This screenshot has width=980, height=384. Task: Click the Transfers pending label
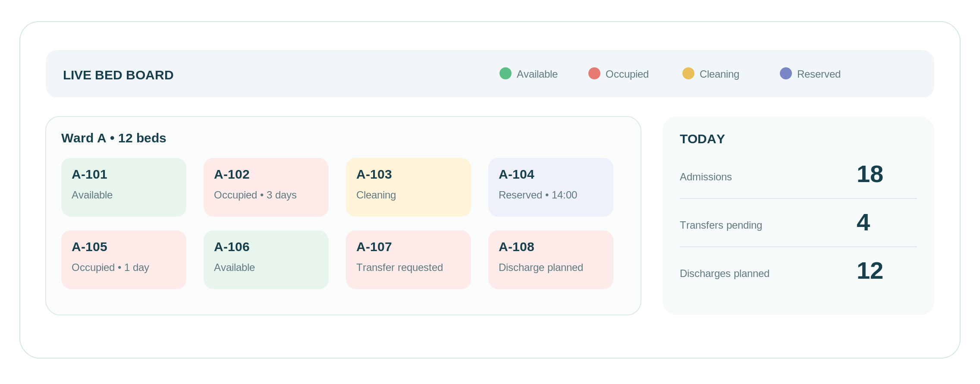721,225
